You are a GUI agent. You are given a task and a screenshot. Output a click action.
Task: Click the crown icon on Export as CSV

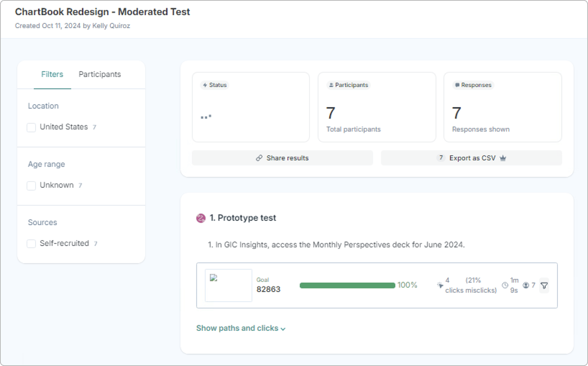coord(503,158)
